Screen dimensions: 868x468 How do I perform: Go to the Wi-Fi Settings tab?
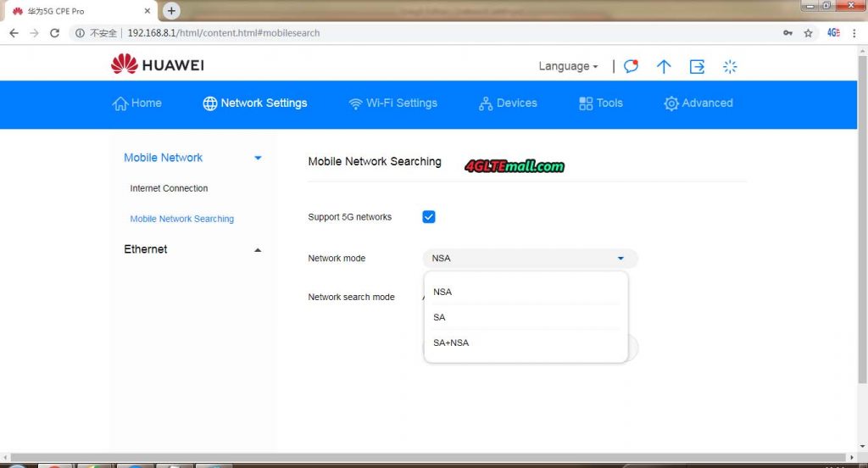[393, 103]
